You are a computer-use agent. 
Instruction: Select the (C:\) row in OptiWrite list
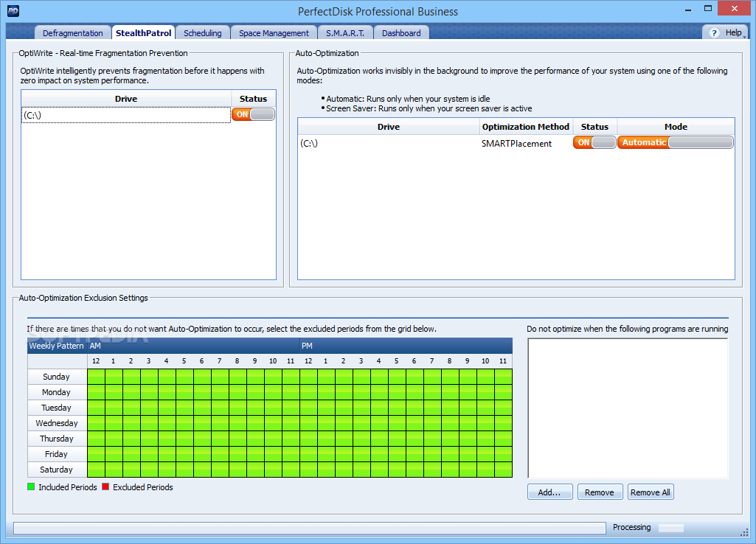(x=126, y=115)
